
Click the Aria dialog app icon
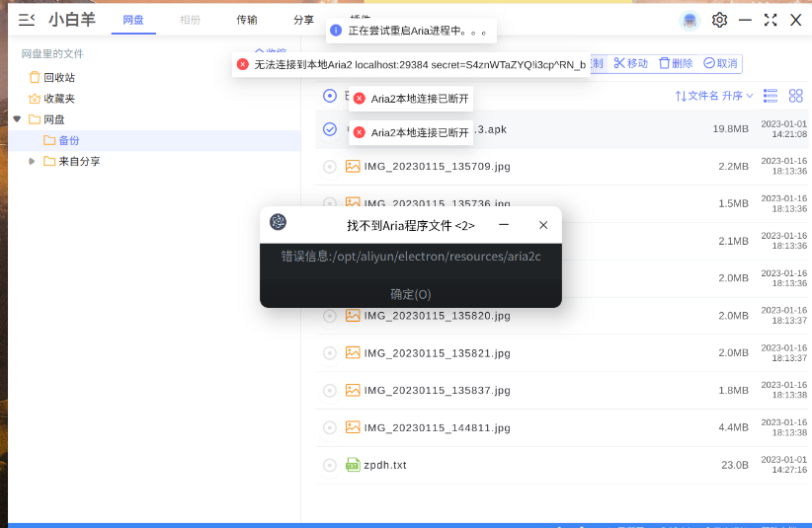tap(279, 222)
